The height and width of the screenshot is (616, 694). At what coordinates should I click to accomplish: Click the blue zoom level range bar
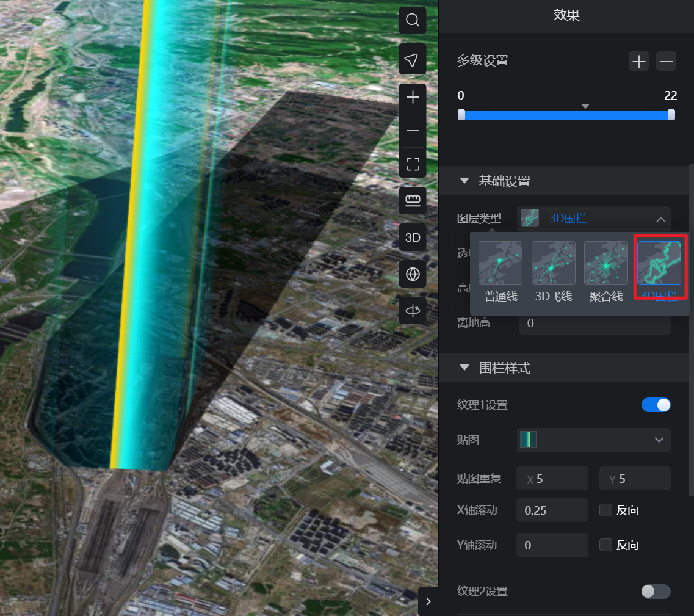[566, 115]
